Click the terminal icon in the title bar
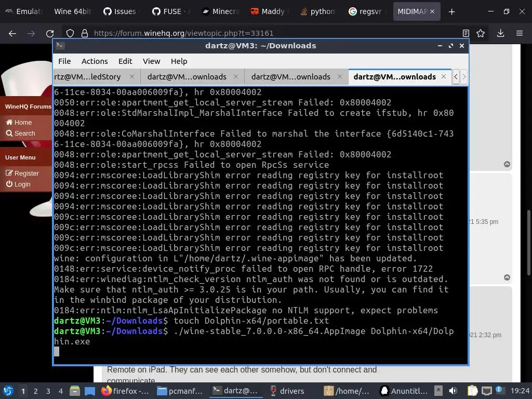This screenshot has width=532, height=399. [60, 46]
